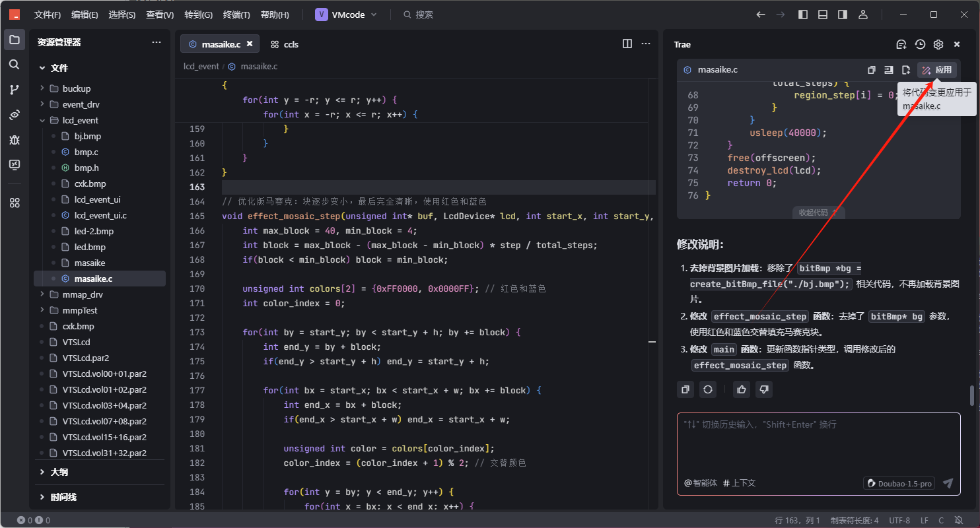Click lcd_event in the breadcrumb

201,67
